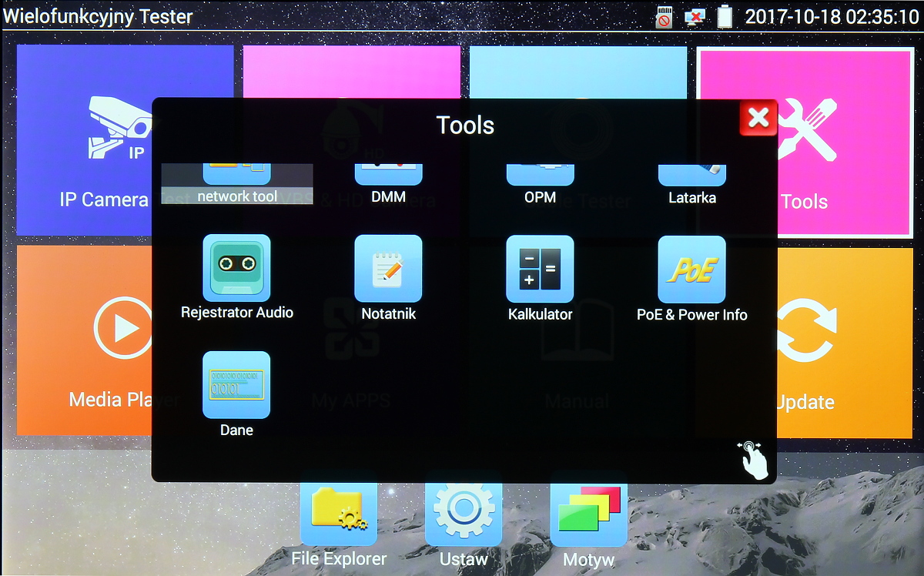Open the IP Camera Test tile

[84, 140]
